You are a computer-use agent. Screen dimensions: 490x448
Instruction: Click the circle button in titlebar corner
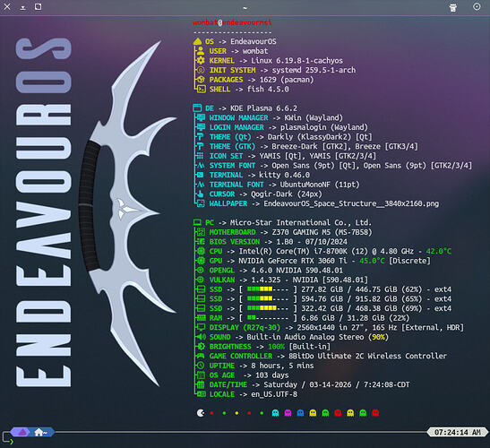pyautogui.click(x=477, y=7)
